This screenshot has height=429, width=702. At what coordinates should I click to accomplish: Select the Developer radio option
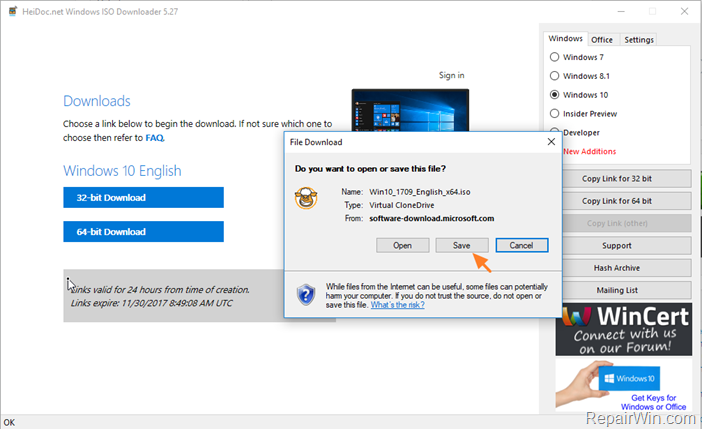581,133
